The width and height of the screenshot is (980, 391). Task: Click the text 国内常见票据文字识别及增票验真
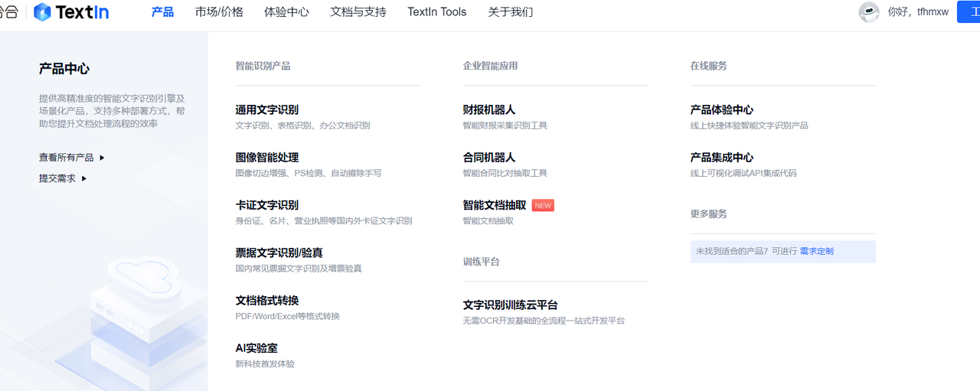point(299,269)
